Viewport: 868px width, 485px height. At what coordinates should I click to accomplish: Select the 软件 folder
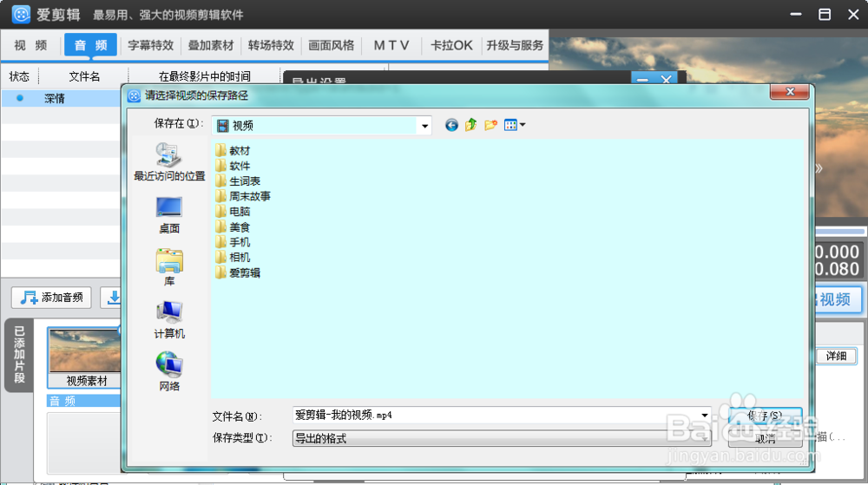[233, 166]
